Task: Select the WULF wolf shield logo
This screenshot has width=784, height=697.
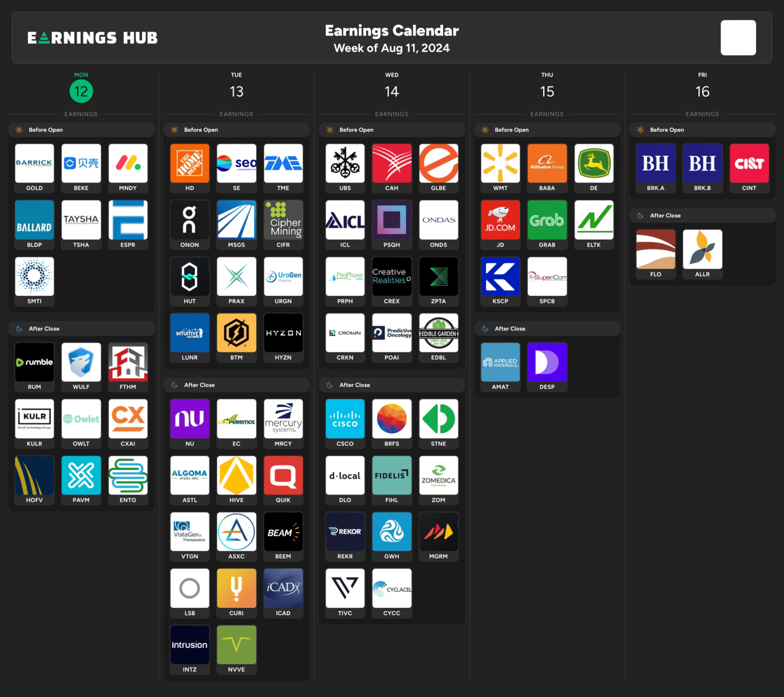Action: 81,362
